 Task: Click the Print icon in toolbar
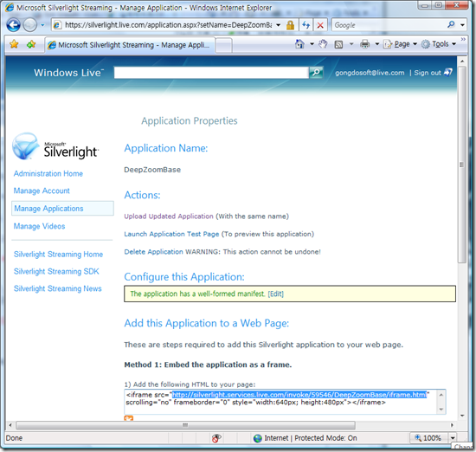365,44
